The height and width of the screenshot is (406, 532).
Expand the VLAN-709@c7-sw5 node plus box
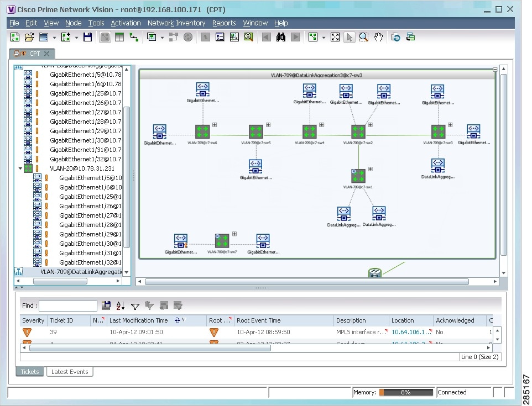(268, 125)
